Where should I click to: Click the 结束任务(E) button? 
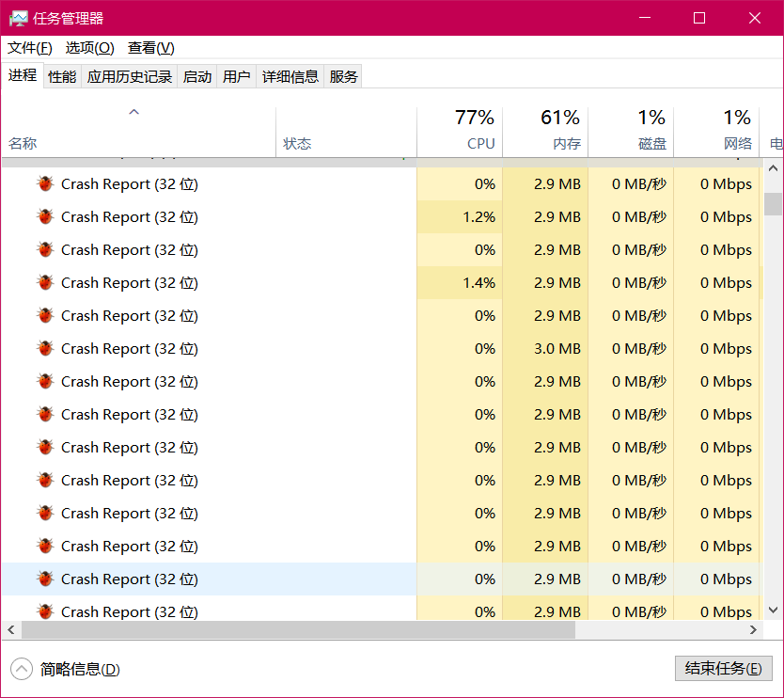(723, 669)
